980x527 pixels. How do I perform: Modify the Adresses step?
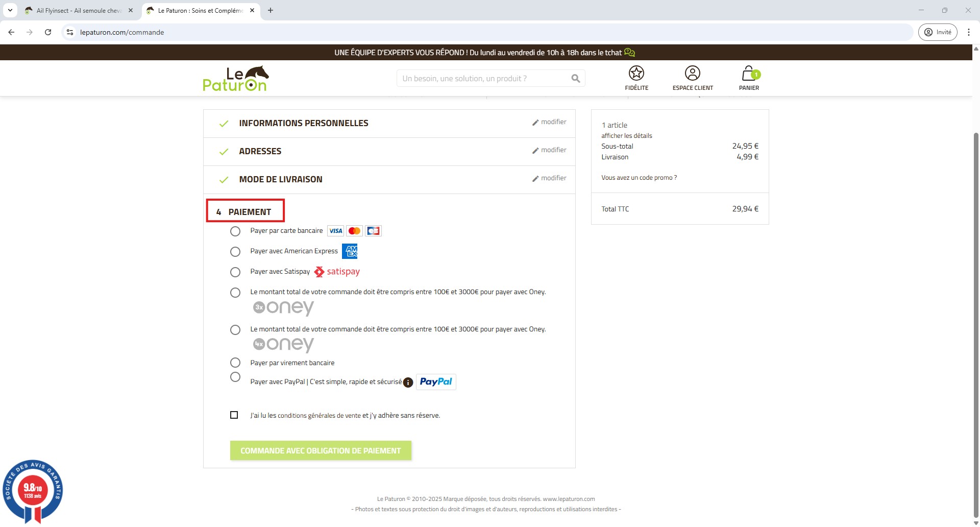549,150
